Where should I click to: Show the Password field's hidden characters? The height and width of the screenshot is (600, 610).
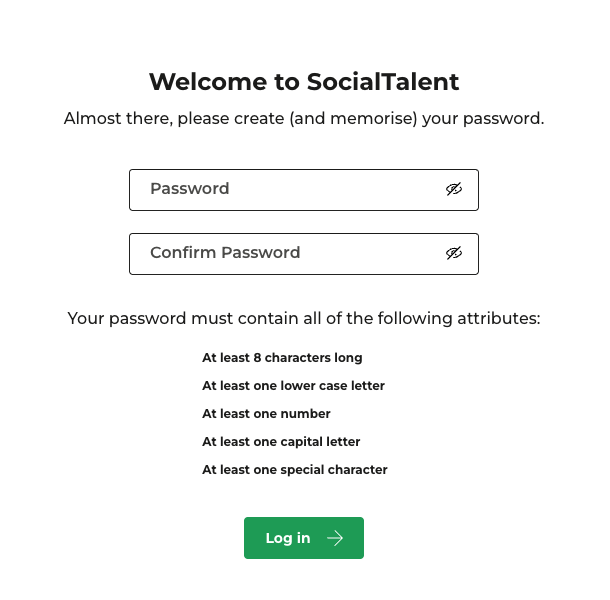454,189
